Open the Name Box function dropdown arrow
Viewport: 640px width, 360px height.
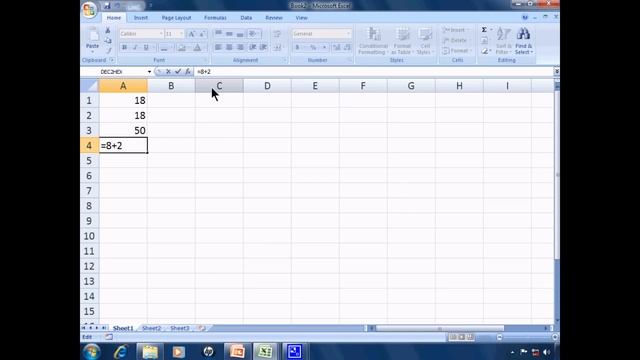(x=149, y=72)
